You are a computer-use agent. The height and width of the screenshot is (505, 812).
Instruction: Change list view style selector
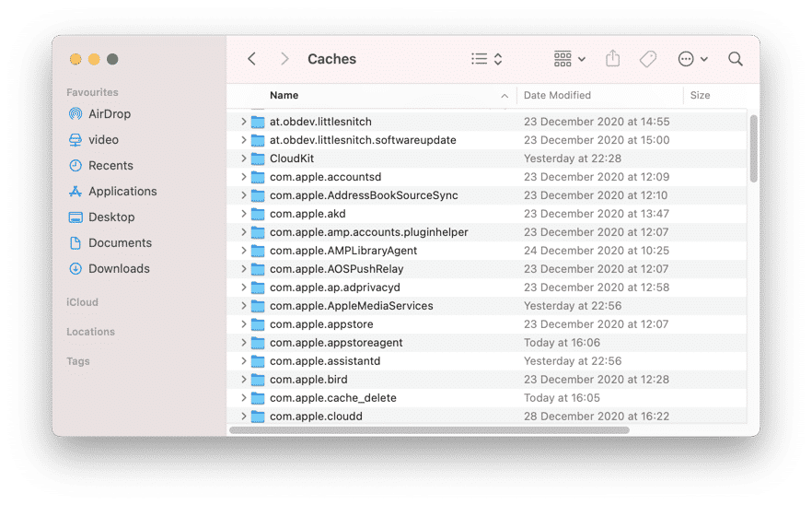[487, 59]
